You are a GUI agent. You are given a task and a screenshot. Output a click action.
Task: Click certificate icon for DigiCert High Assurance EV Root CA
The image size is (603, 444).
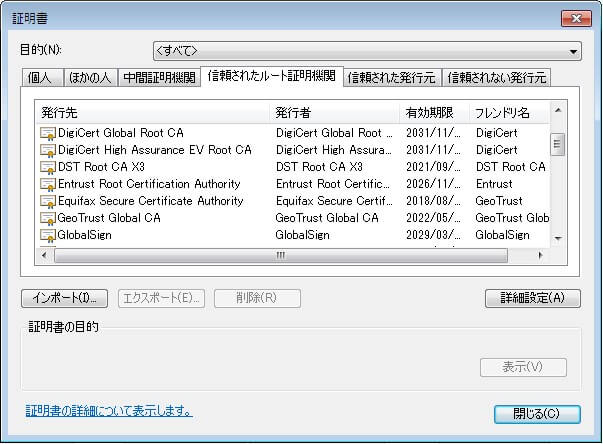48,150
